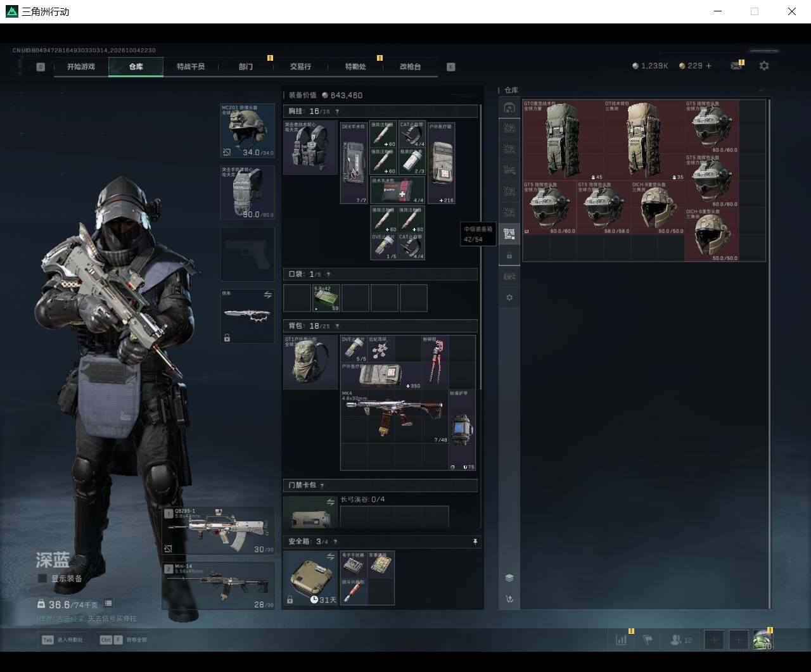Select the 5.8x42 ammo in pocket
This screenshot has width=811, height=672.
327,298
